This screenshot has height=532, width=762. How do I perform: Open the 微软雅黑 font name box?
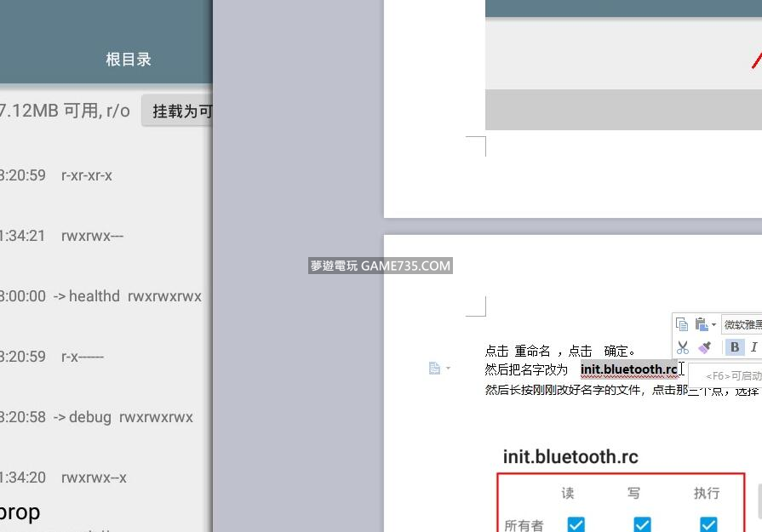point(742,324)
